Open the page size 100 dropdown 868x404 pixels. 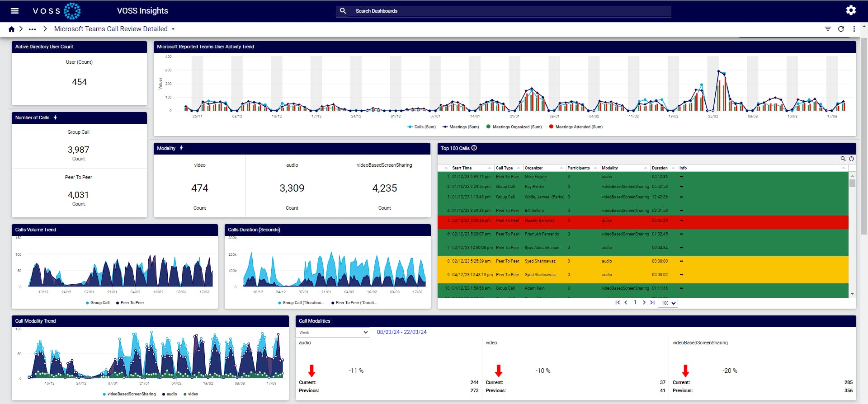point(668,303)
